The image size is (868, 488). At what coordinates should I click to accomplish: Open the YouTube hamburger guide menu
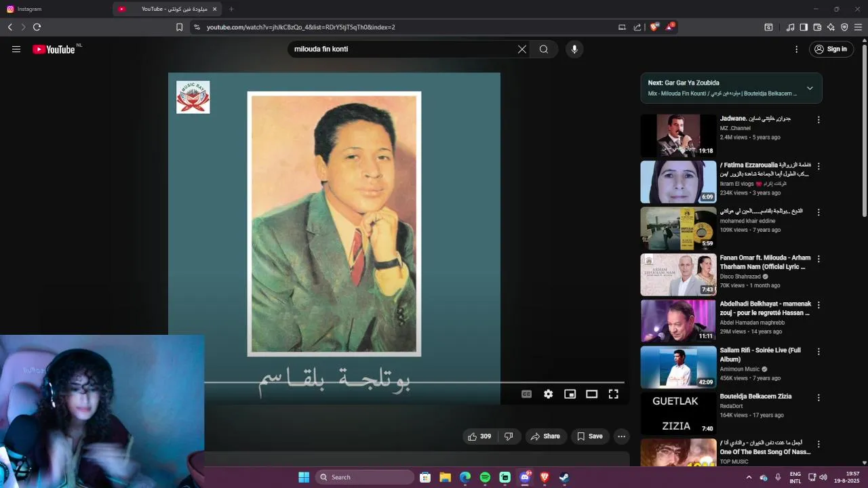click(16, 49)
